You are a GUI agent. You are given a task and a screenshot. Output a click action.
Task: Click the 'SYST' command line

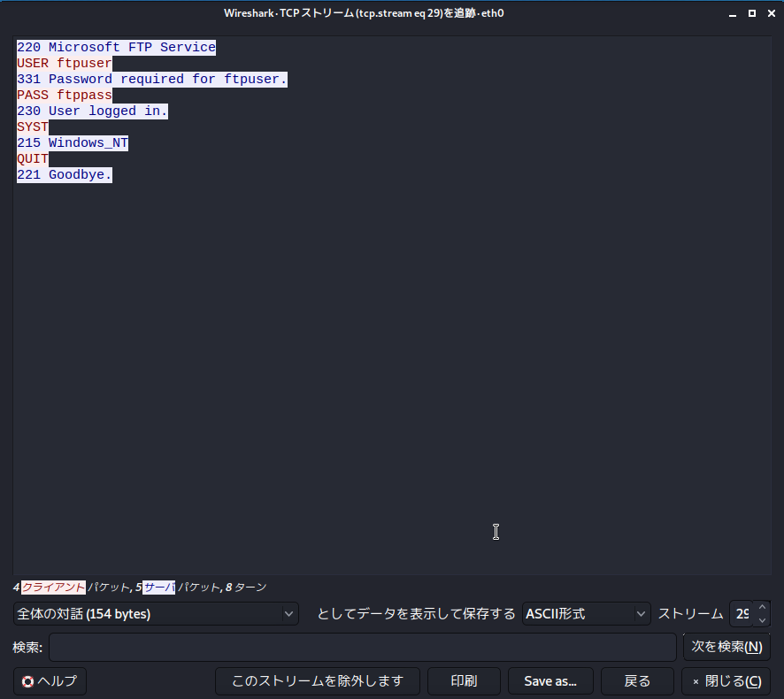click(33, 127)
